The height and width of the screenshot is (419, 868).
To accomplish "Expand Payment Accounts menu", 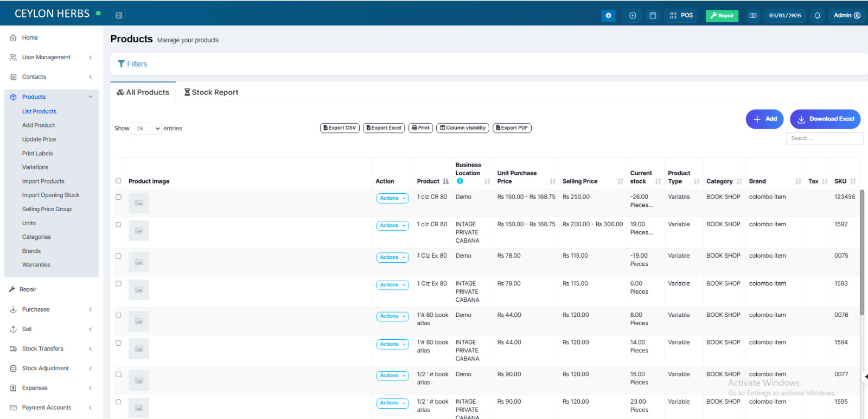I will [x=52, y=408].
